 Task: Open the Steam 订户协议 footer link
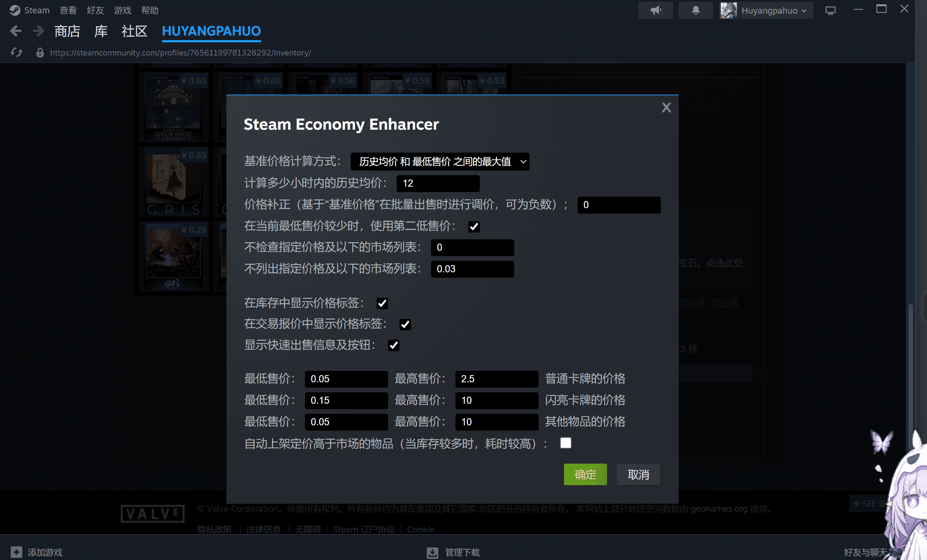tap(364, 529)
